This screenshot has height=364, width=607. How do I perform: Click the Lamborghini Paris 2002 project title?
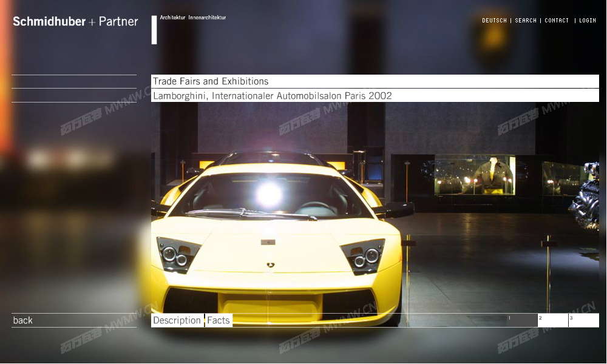[375, 95]
